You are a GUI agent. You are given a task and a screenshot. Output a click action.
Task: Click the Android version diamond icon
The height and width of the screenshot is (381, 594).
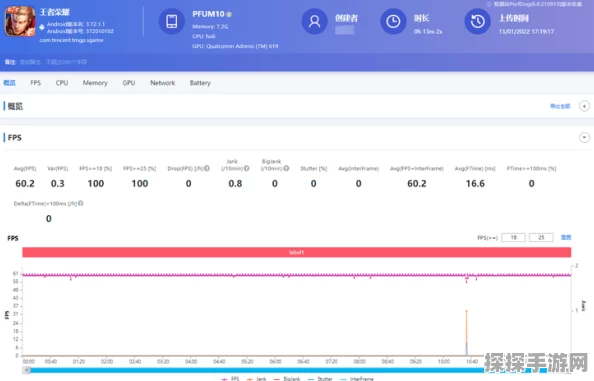(x=42, y=27)
